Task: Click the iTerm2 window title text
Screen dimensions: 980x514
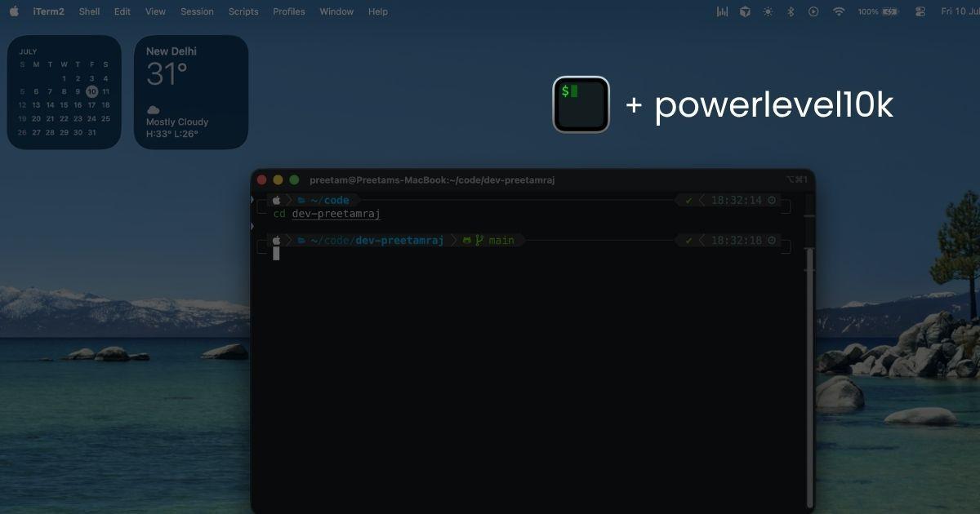Action: click(432, 179)
